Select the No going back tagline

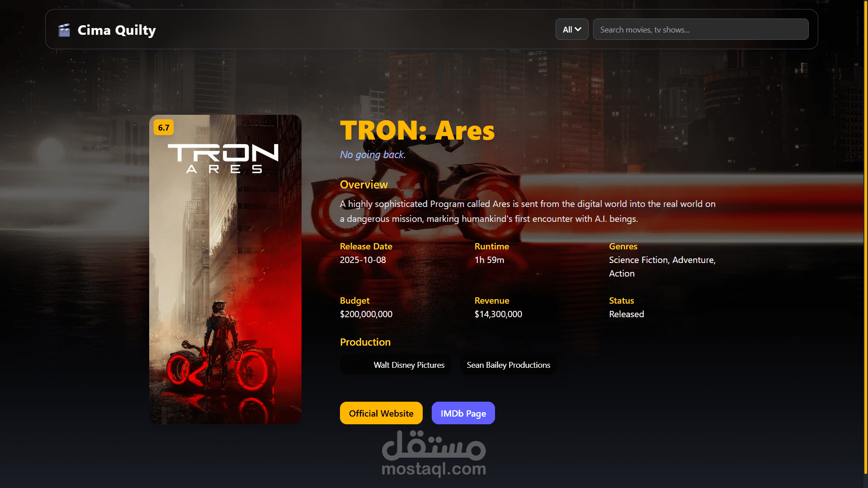(x=373, y=155)
